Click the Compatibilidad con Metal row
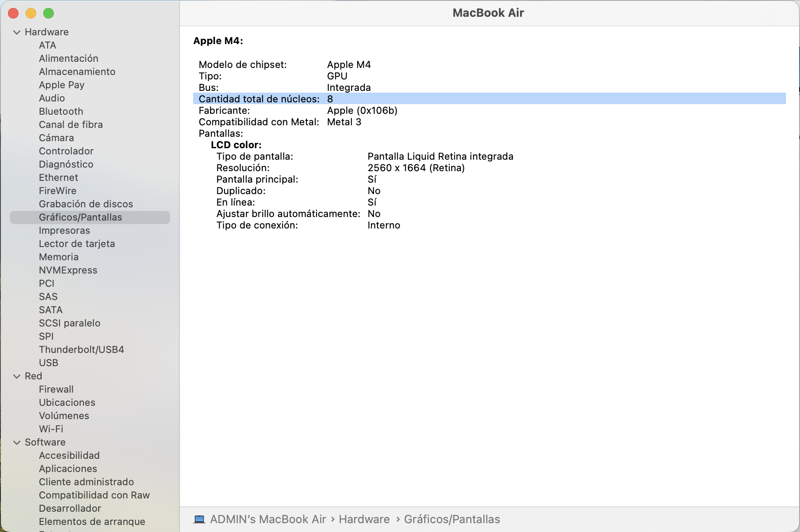 [x=490, y=122]
